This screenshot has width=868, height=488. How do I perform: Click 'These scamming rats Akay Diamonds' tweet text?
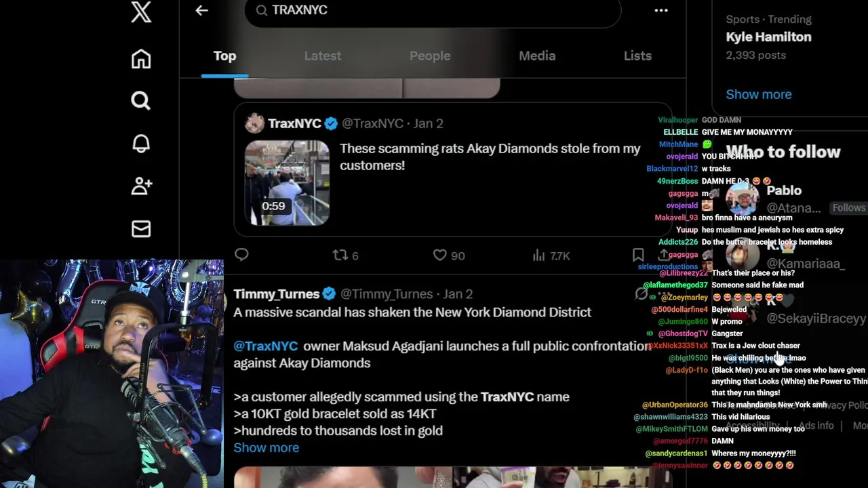pos(490,157)
